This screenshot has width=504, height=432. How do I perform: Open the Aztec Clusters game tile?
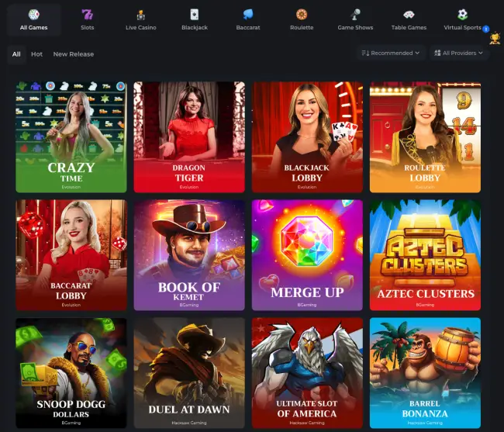coord(425,255)
